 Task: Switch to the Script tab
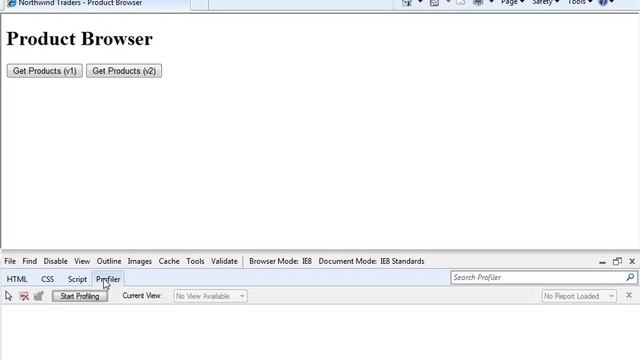click(x=77, y=279)
